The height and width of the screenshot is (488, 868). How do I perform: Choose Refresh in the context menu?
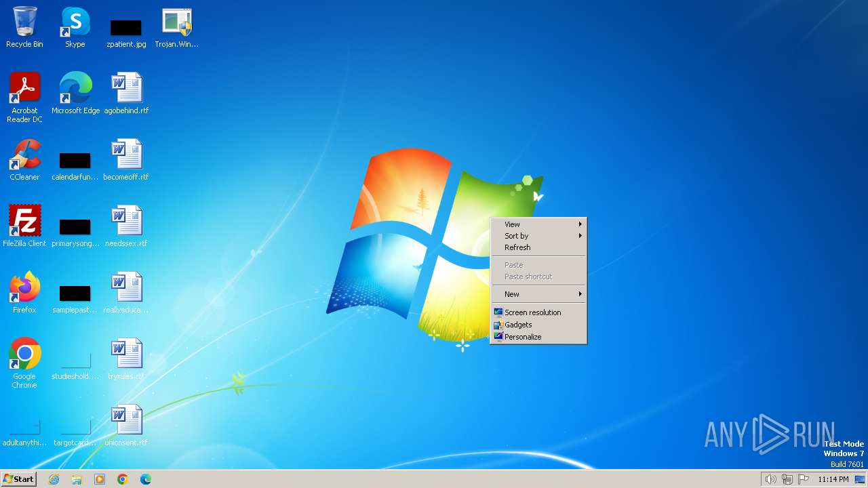[538, 247]
